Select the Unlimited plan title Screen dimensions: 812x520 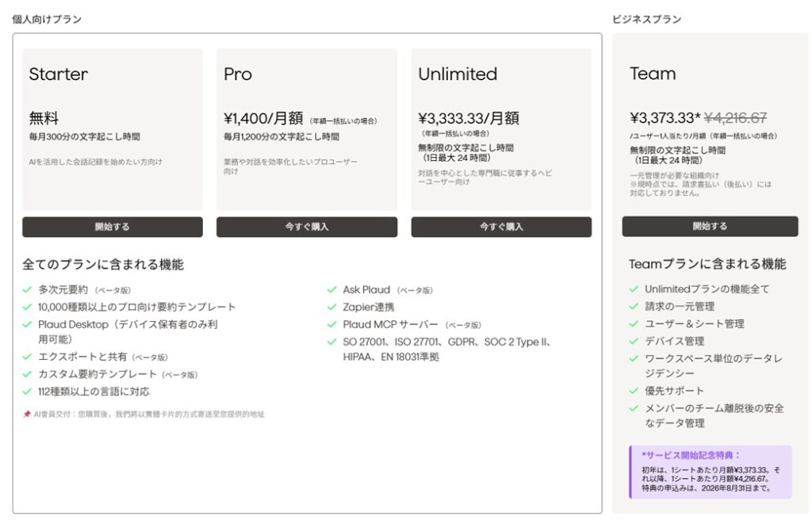point(458,74)
